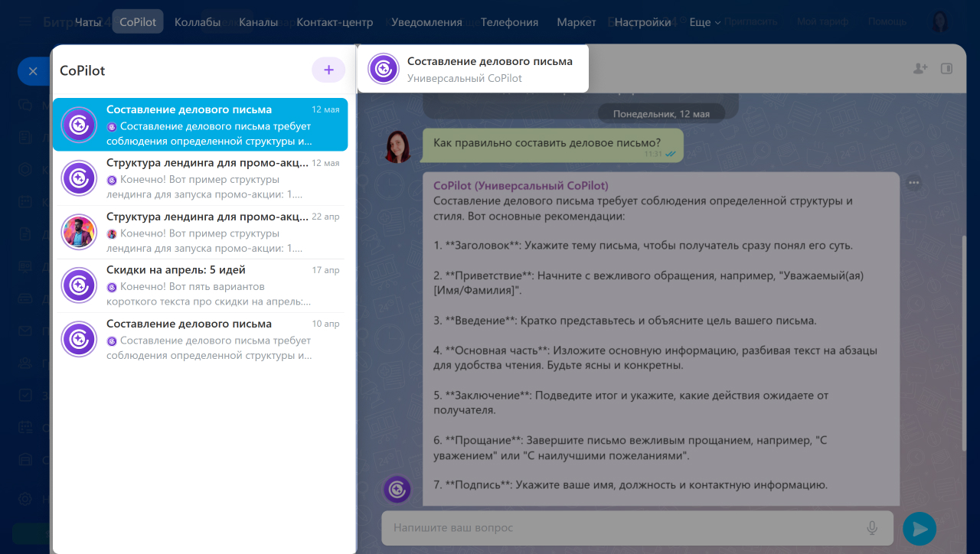Open 'Составление делового письма' chat dated 12 мая
The width and height of the screenshot is (980, 554).
201,125
